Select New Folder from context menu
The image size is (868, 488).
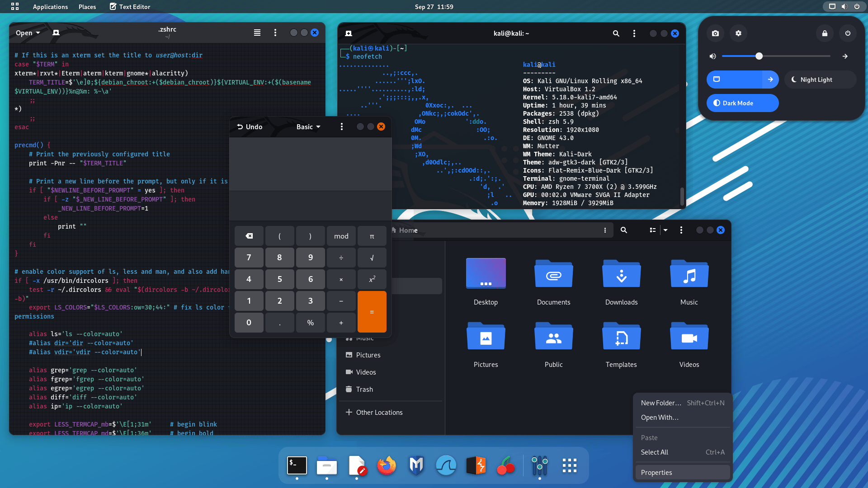pyautogui.click(x=660, y=402)
